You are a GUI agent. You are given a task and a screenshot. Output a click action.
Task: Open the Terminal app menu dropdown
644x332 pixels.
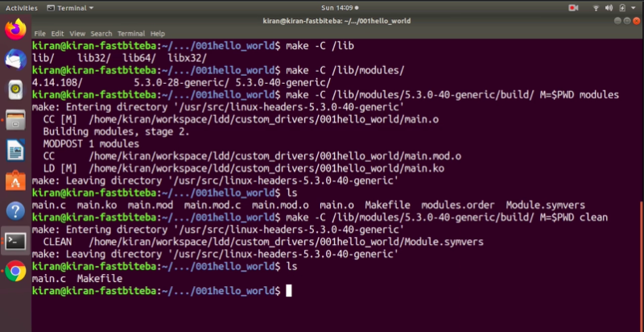click(70, 8)
